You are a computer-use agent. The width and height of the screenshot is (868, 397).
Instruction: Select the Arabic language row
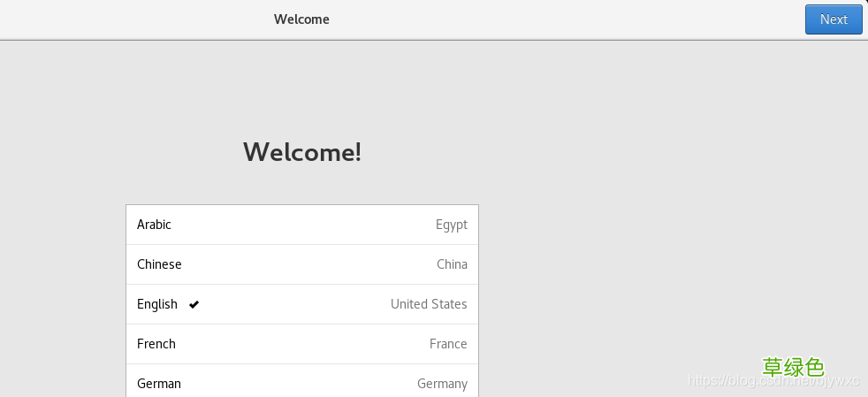pyautogui.click(x=302, y=225)
